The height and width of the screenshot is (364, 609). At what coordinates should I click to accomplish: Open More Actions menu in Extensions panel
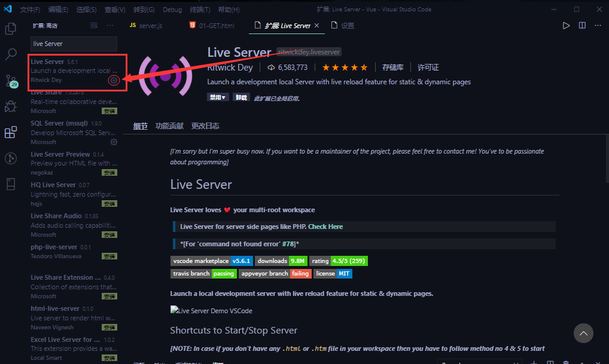coord(110,25)
